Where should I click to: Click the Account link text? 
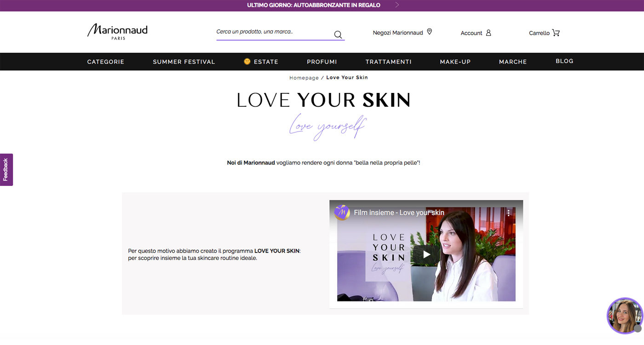471,33
